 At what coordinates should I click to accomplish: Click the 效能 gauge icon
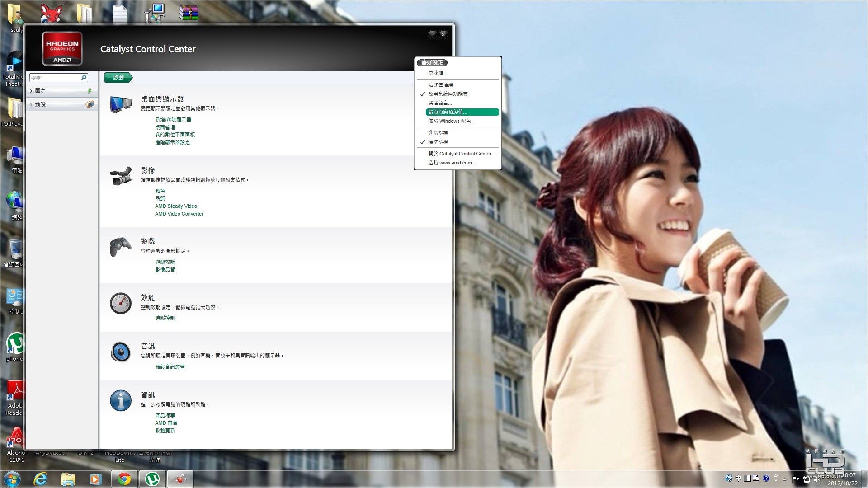(120, 303)
